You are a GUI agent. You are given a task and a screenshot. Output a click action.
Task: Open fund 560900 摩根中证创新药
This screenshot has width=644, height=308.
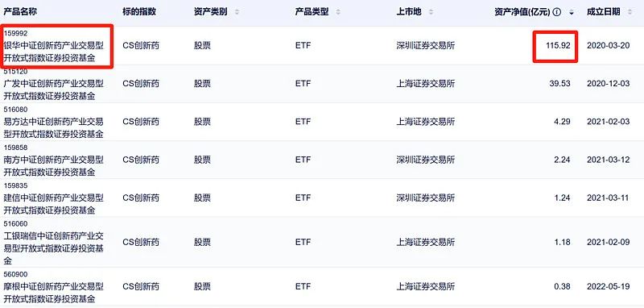(x=54, y=286)
